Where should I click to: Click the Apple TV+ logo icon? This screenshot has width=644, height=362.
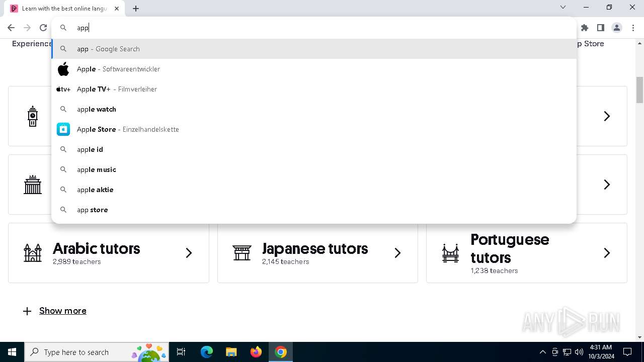63,89
